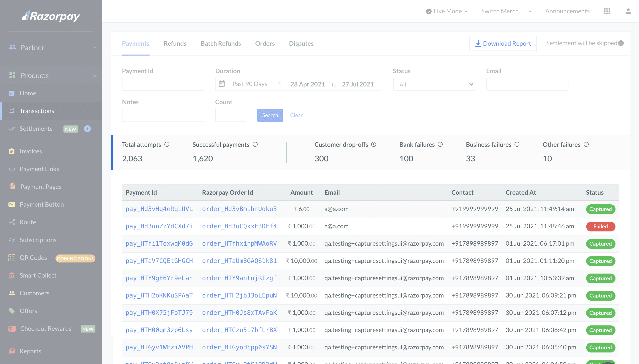Click the Clear filters link
The image size is (639, 364).
pyautogui.click(x=296, y=115)
